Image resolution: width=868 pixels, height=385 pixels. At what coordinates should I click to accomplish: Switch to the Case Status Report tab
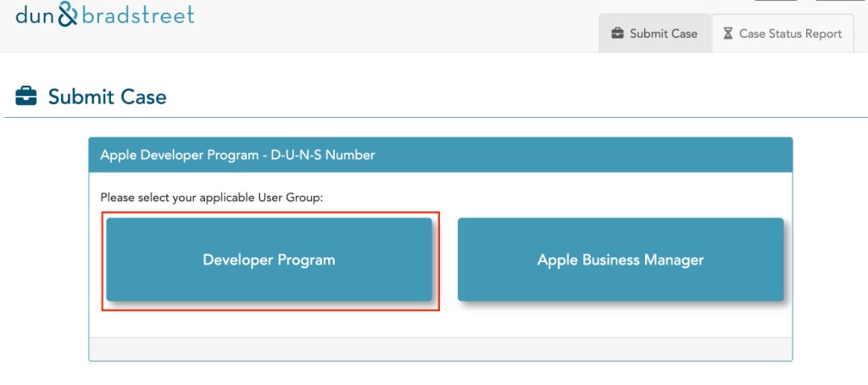(782, 33)
